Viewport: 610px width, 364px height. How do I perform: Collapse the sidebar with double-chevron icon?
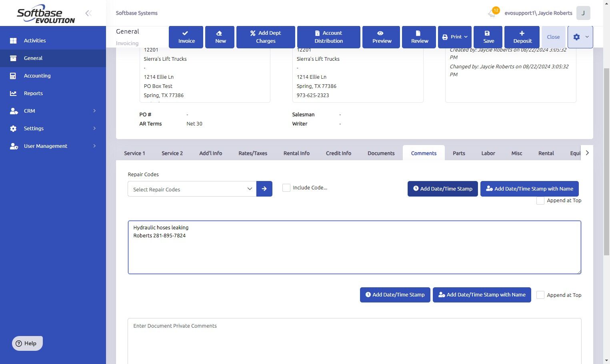pyautogui.click(x=88, y=13)
